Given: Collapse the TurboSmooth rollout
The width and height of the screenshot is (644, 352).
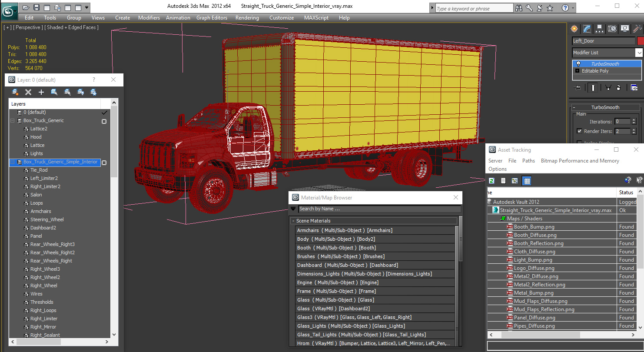Looking at the screenshot, I should click(x=605, y=107).
